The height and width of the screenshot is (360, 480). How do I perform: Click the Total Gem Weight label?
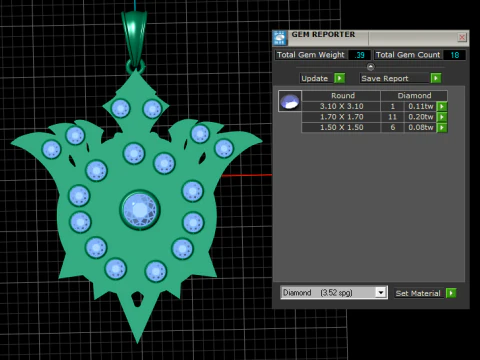(310, 55)
